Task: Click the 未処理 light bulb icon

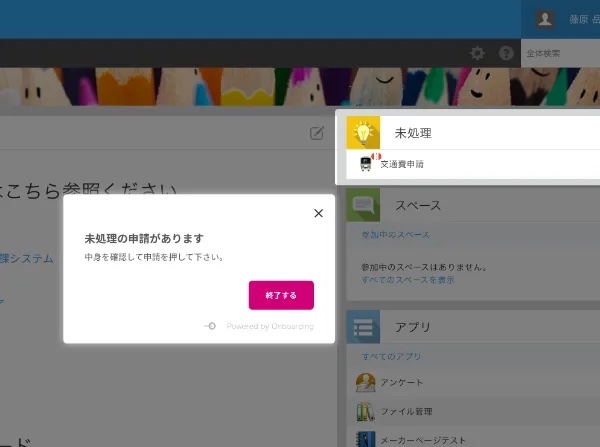Action: (364, 133)
